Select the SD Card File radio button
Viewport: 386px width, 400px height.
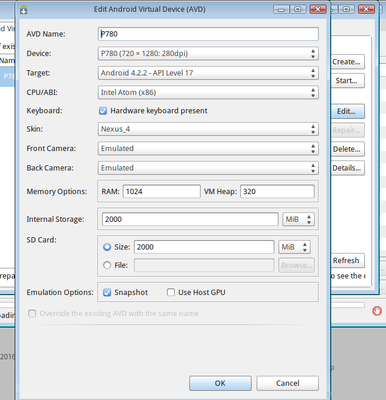[x=107, y=265]
